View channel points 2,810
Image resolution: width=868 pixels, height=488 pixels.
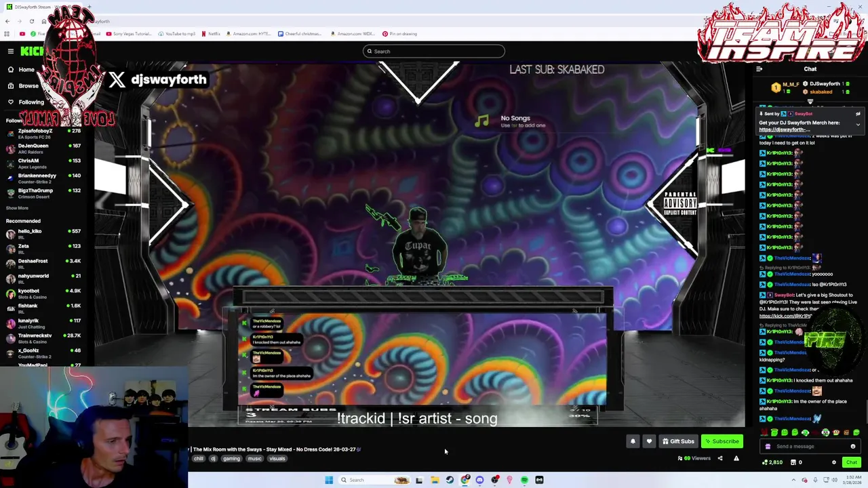(772, 462)
